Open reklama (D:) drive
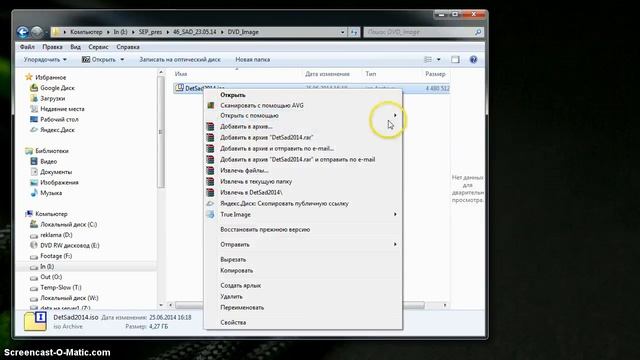This screenshot has height=360, width=640. coord(56,235)
